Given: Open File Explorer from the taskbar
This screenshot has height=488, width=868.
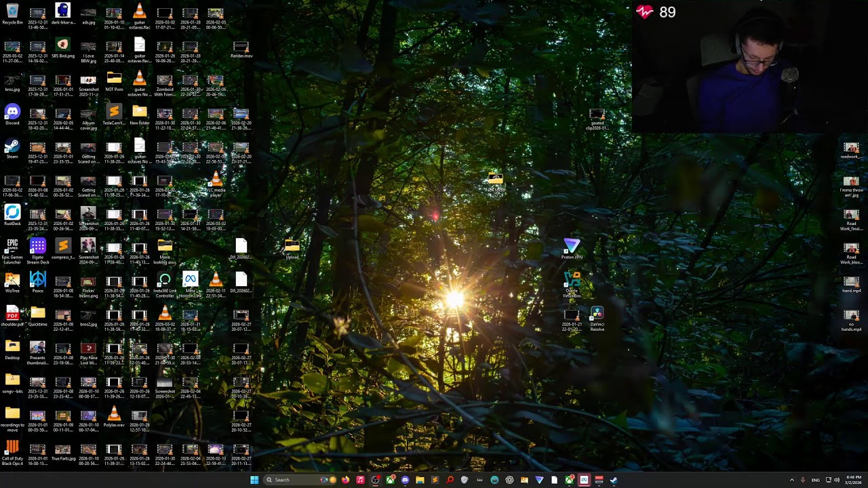Looking at the screenshot, I should point(420,480).
